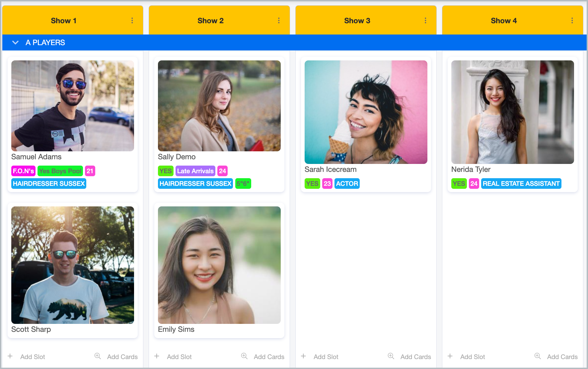Click the Scott Sharp name
Image resolution: width=588 pixels, height=369 pixels.
click(31, 329)
